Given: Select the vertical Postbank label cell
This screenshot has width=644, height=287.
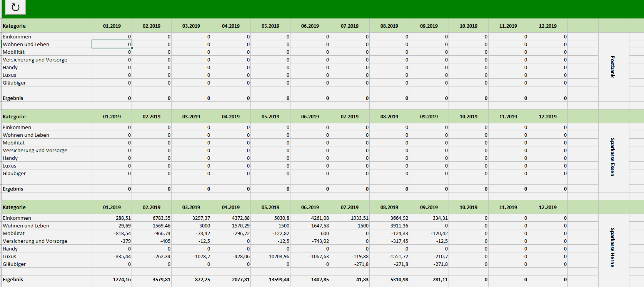Looking at the screenshot, I should tap(613, 67).
